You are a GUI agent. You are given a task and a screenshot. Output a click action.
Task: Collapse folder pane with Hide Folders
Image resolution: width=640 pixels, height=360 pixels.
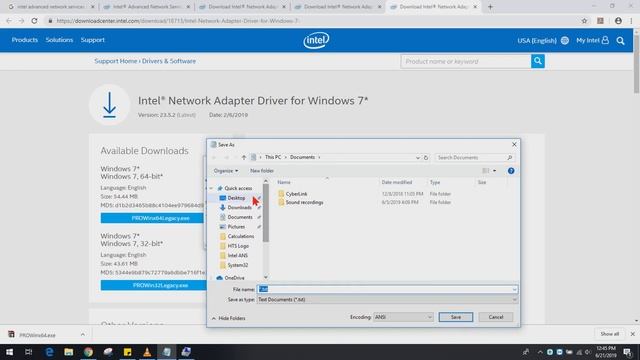point(229,318)
